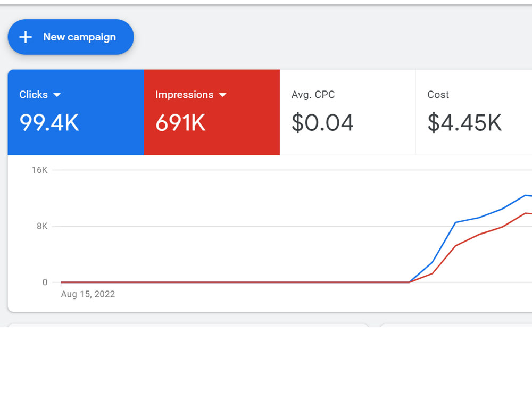Click the plus icon on New campaign

(26, 37)
